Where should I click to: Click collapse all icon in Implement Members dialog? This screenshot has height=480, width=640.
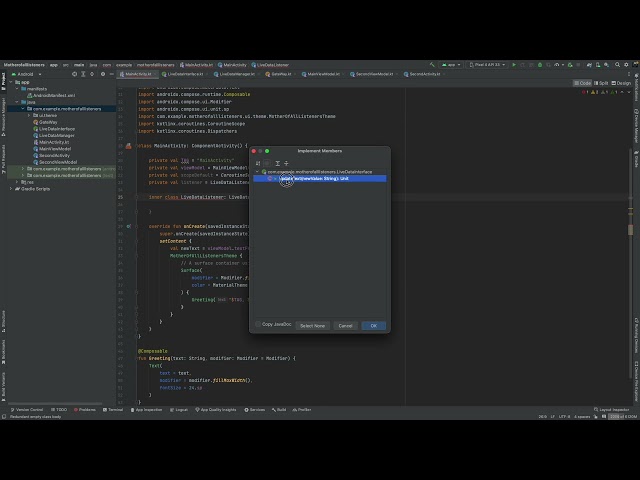pos(286,163)
